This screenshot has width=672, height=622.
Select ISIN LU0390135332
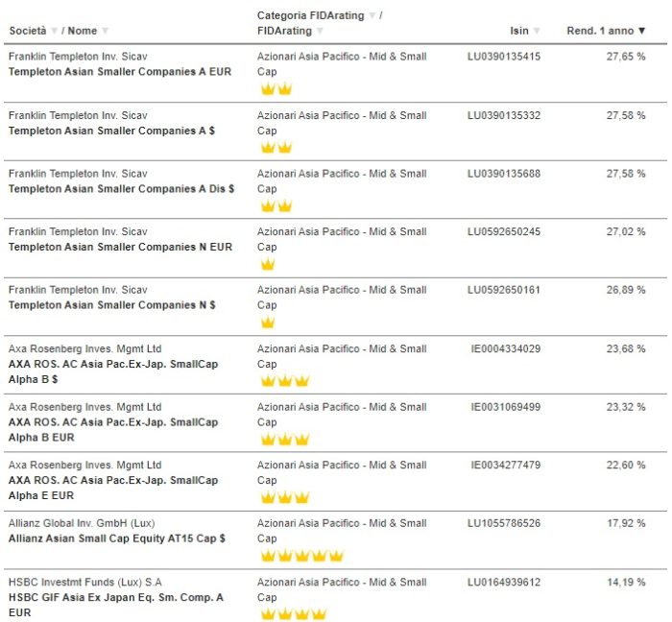(504, 115)
